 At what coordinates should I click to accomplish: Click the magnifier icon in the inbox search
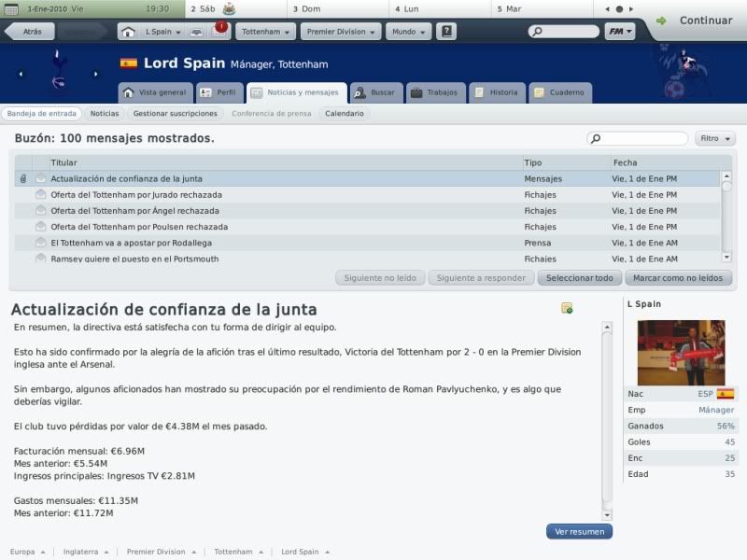click(x=596, y=138)
